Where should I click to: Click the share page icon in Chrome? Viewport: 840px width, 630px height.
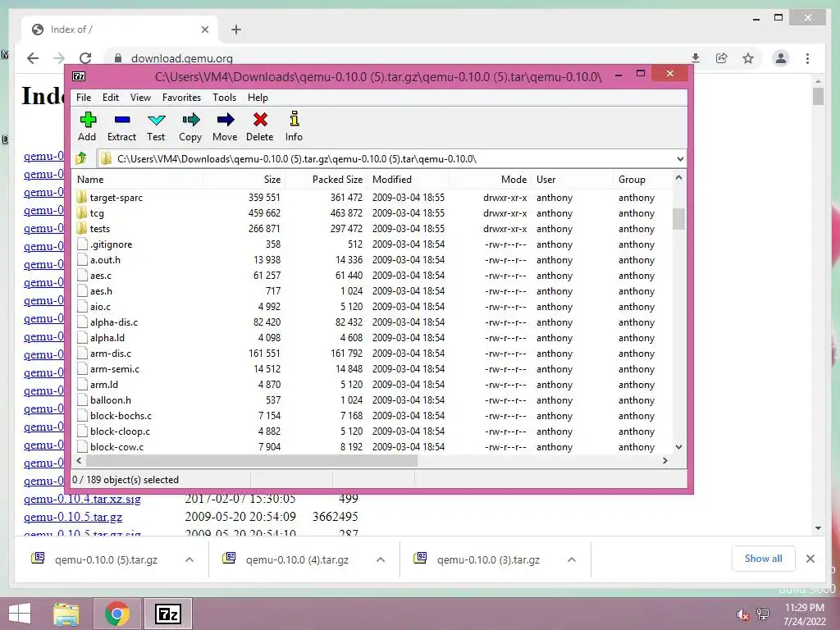point(722,58)
